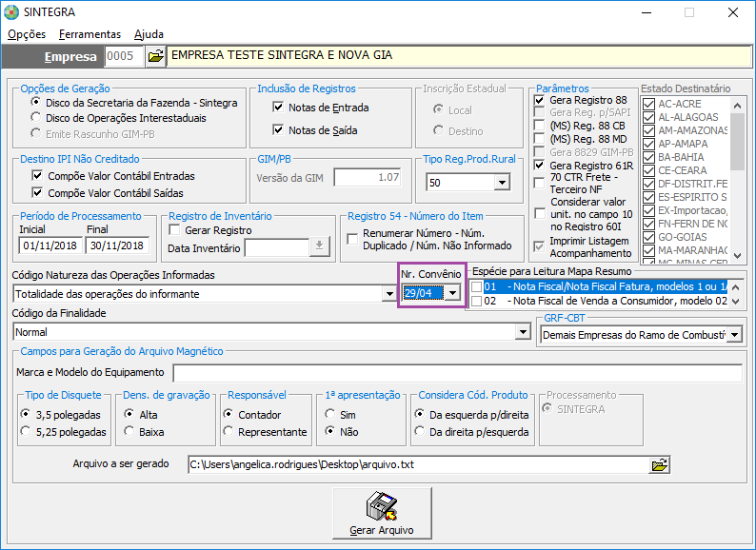Viewport: 756px width, 550px height.
Task: Click Marca e Modelo do Equipamento field
Action: tap(458, 373)
